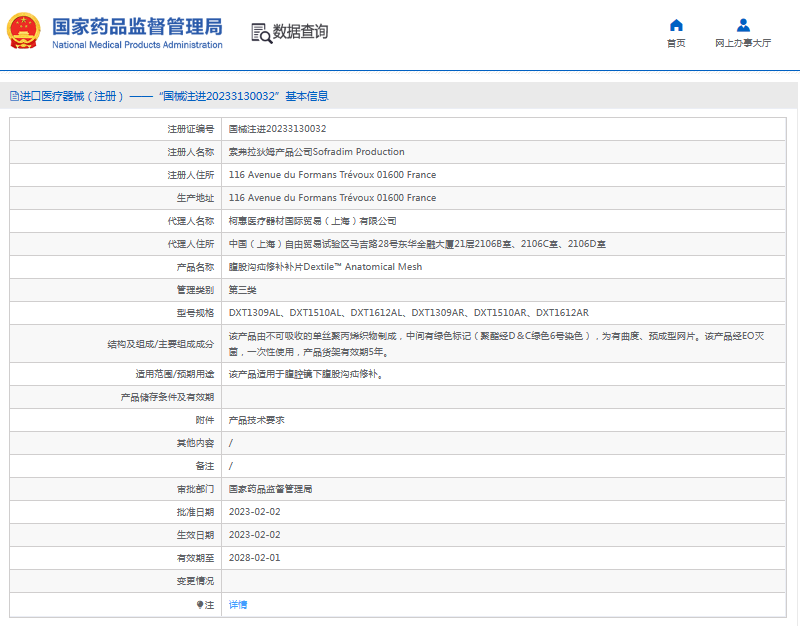This screenshot has height=626, width=800.
Task: Click the 网上办事大厅 person icon
Action: [743, 25]
